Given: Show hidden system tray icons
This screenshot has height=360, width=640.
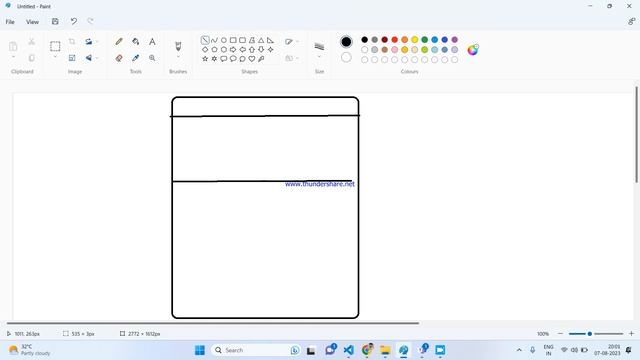Looking at the screenshot, I should (519, 350).
